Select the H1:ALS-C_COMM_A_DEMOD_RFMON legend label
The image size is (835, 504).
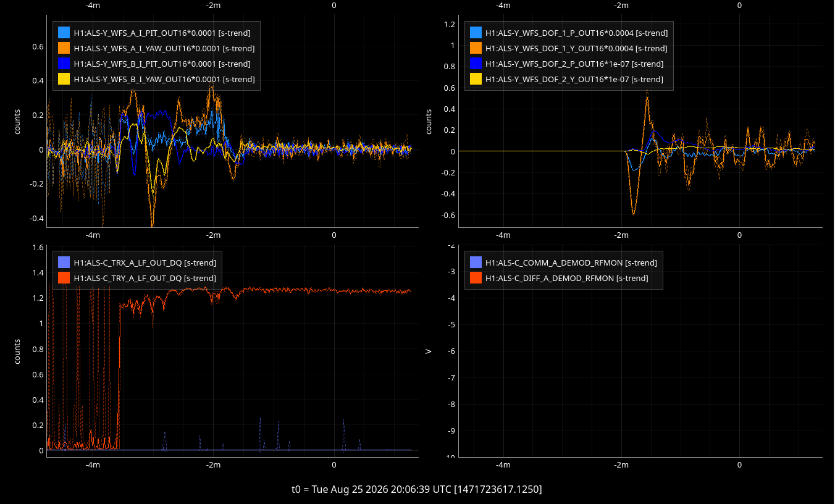571,262
